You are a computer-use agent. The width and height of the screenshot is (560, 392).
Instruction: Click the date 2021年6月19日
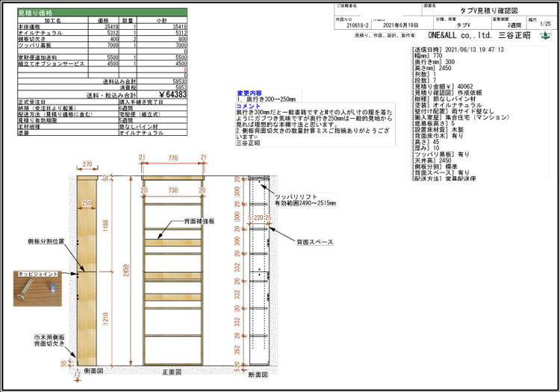[x=400, y=25]
